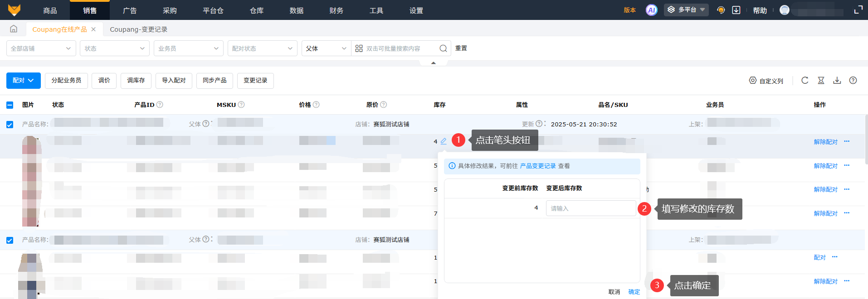
Task: Click the download export icon above table
Action: point(837,80)
